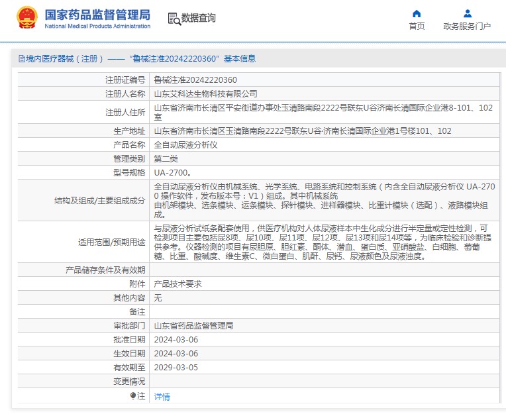Select expiry date 2029-03-05
This screenshot has height=420, width=506.
point(176,367)
